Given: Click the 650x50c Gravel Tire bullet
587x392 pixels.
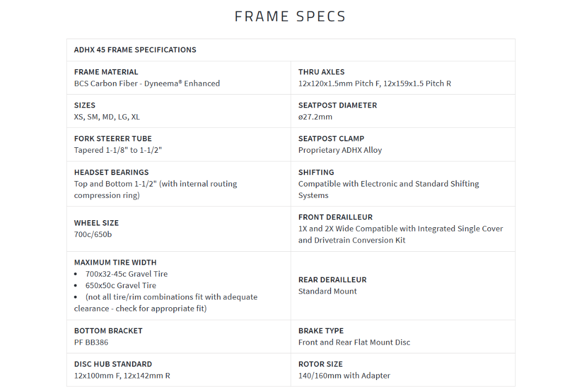Looking at the screenshot, I should tap(121, 285).
